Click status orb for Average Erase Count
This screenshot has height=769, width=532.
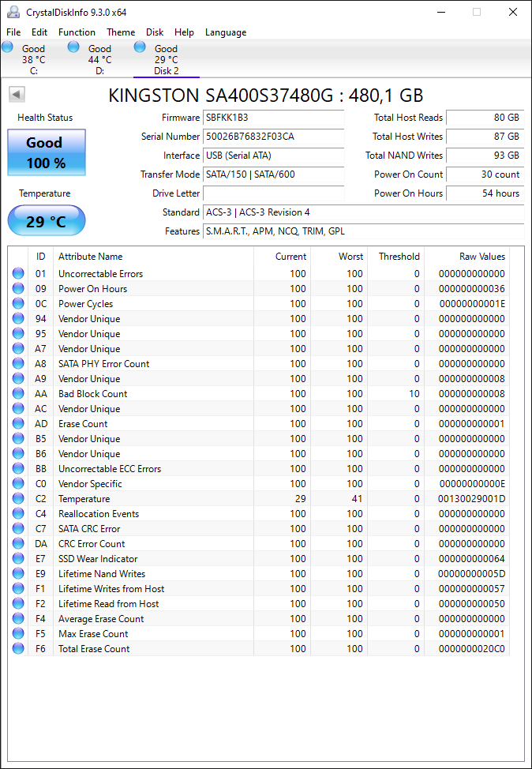pyautogui.click(x=18, y=618)
